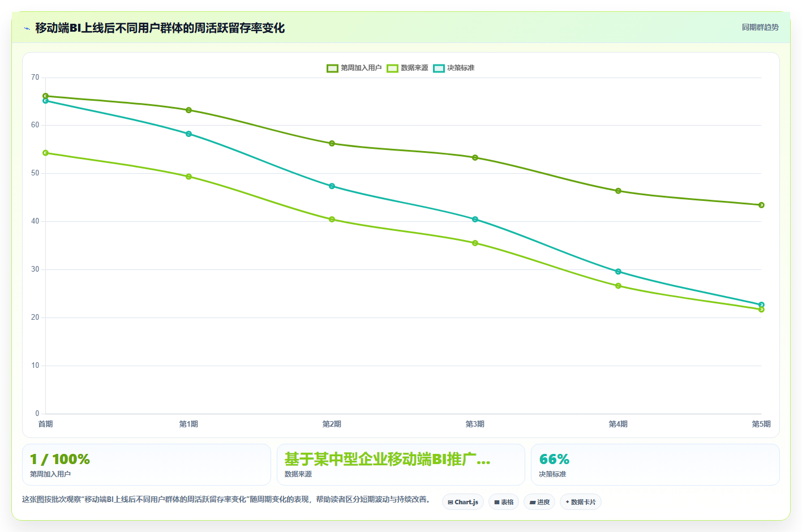Select the 66% value card
The image size is (802, 532).
(x=655, y=465)
